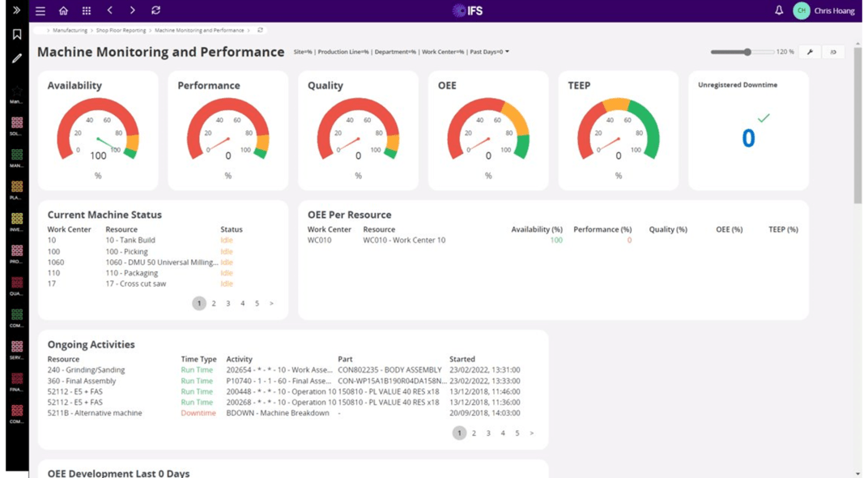Navigate forward with the right arrow

(133, 11)
